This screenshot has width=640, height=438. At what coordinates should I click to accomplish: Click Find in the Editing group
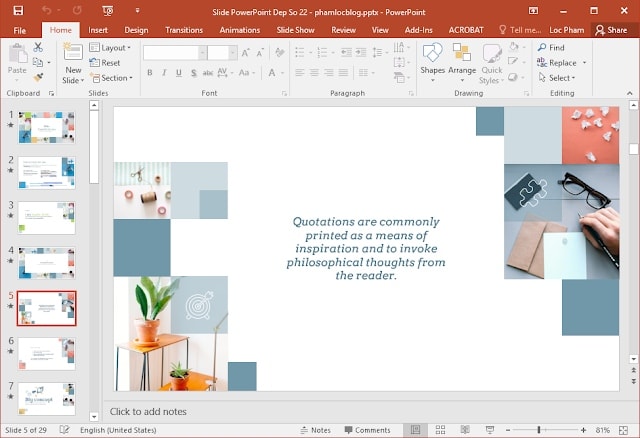(x=551, y=48)
